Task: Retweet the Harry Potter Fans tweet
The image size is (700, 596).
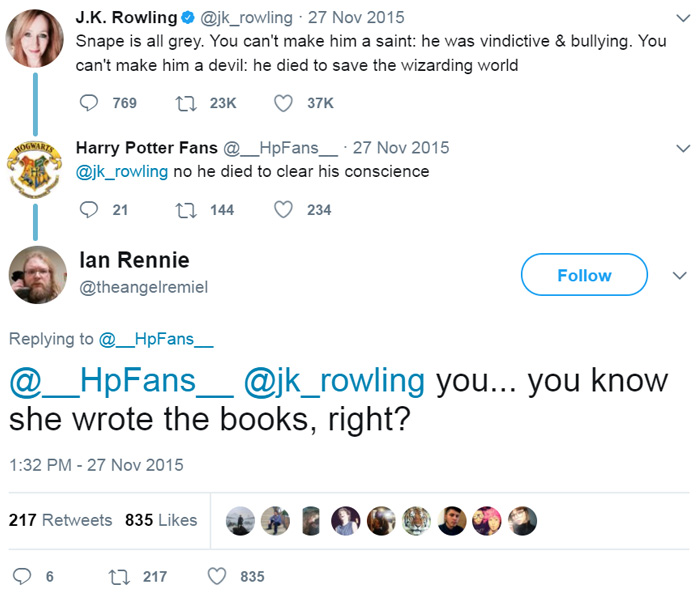Action: pos(184,209)
